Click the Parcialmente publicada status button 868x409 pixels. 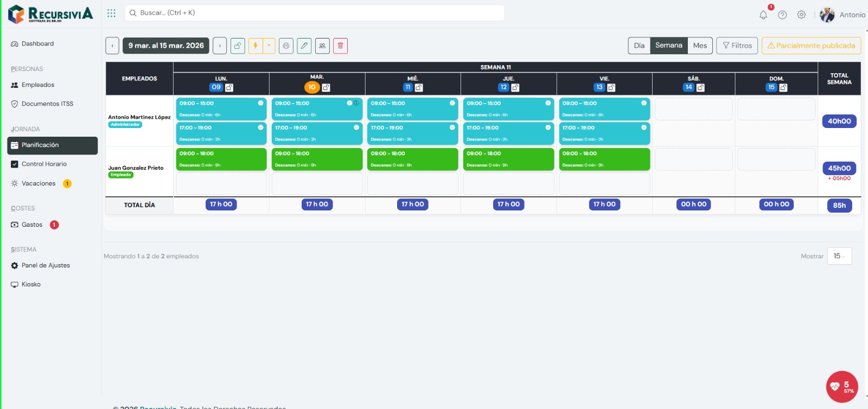[x=811, y=46]
